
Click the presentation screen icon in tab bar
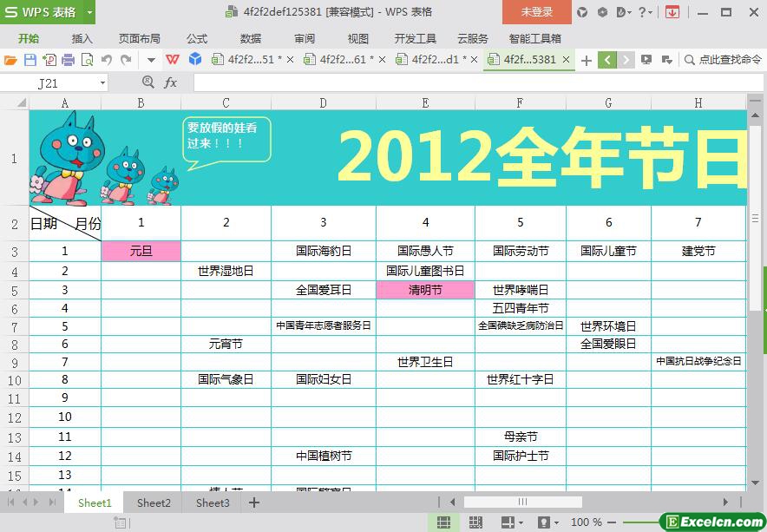click(646, 60)
